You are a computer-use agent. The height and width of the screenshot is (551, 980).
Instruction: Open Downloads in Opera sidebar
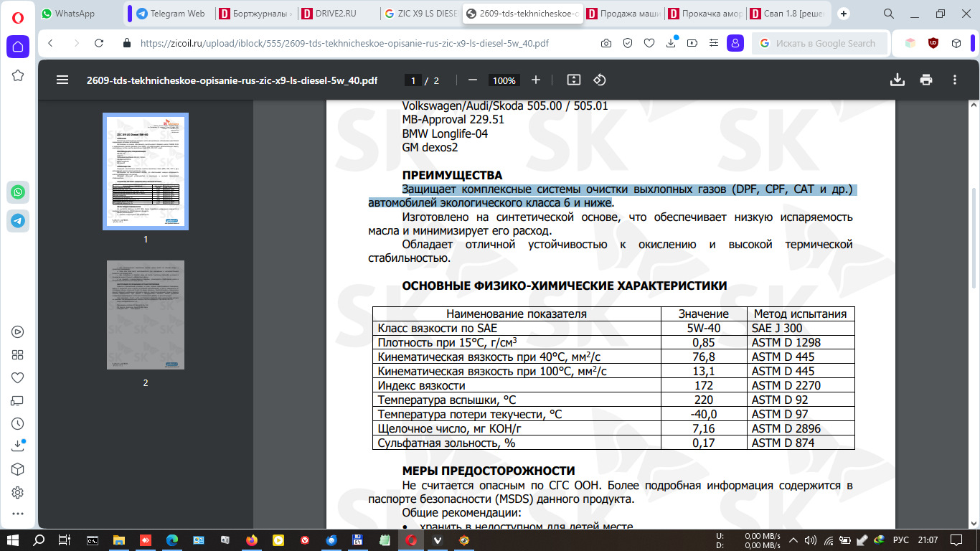pyautogui.click(x=18, y=446)
